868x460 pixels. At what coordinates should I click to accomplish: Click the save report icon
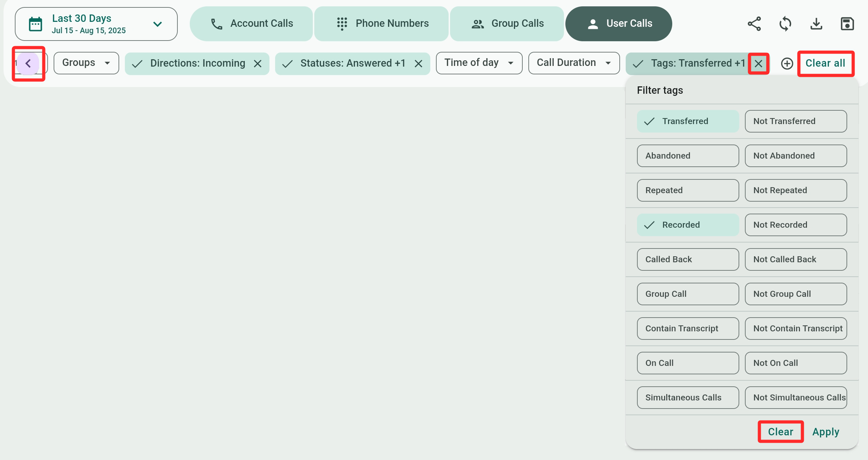click(847, 24)
